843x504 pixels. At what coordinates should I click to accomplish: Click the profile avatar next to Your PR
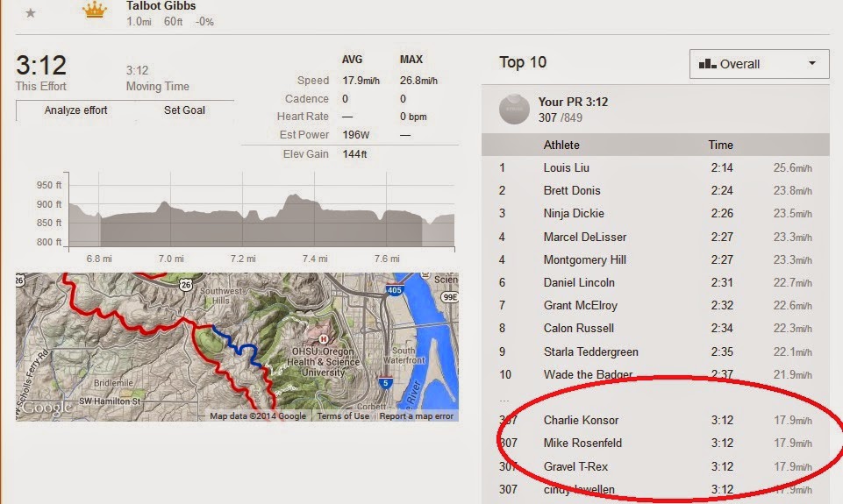514,109
